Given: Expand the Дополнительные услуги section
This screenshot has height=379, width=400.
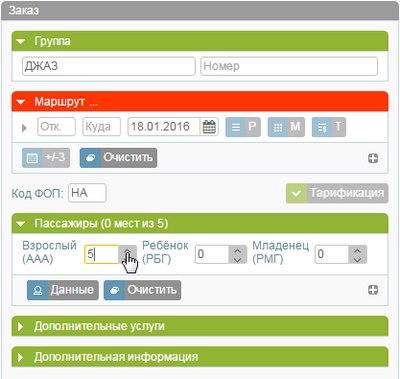Looking at the screenshot, I should [x=21, y=326].
